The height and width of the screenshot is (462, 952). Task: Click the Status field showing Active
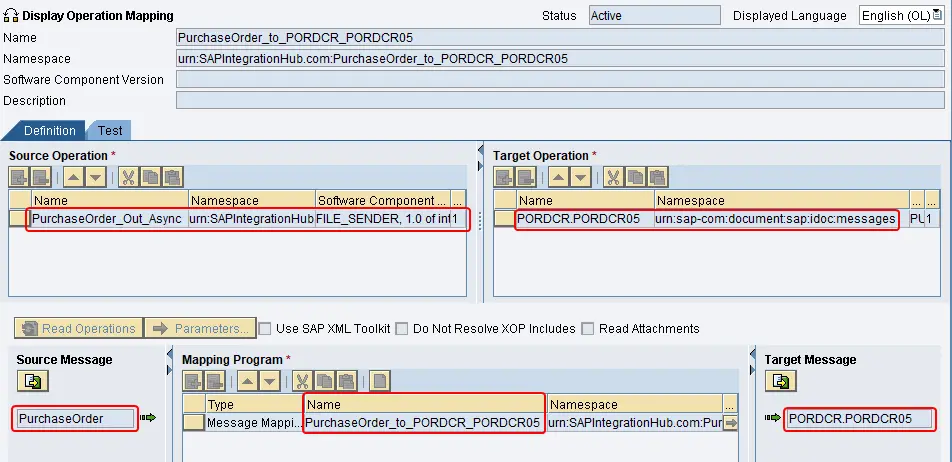coord(654,16)
